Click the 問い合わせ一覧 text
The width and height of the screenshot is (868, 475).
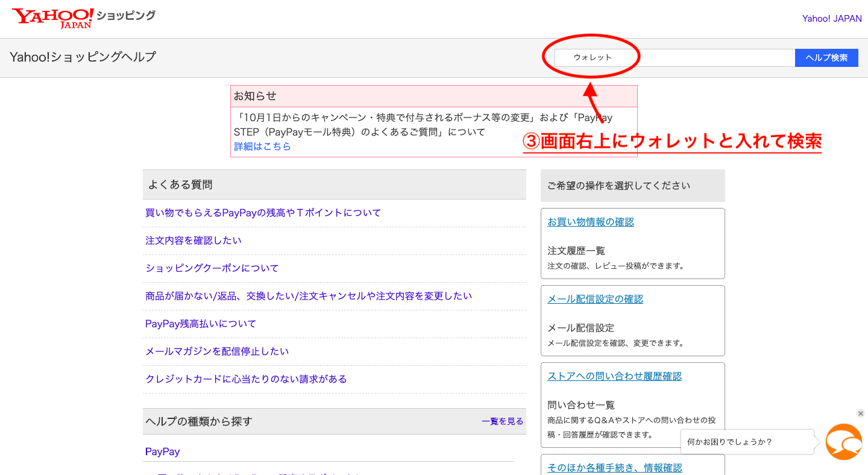[581, 405]
